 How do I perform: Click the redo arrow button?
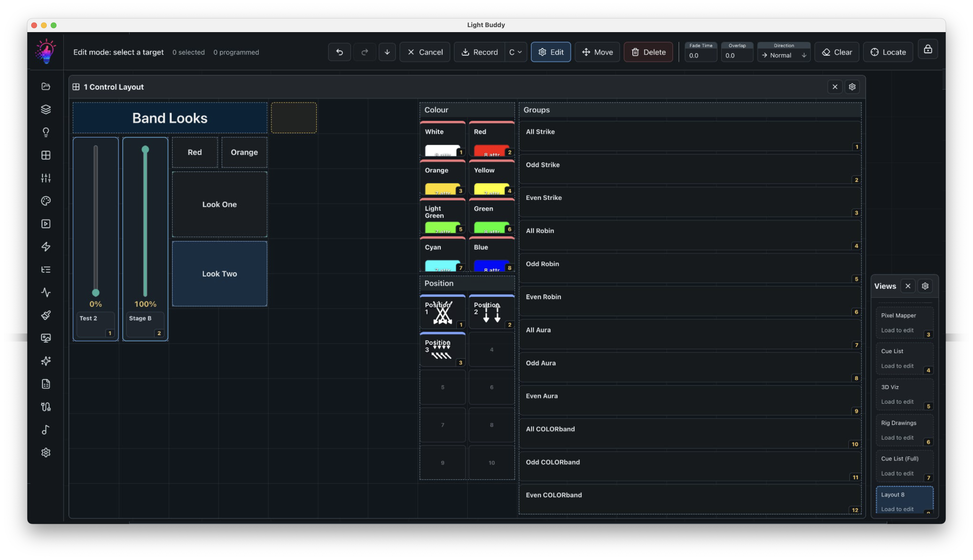(x=365, y=52)
